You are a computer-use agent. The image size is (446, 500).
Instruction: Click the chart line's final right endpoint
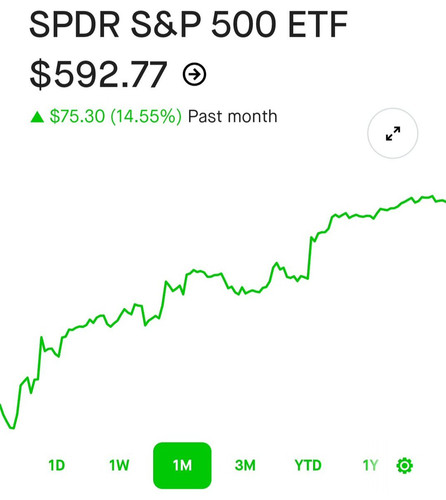(x=444, y=201)
